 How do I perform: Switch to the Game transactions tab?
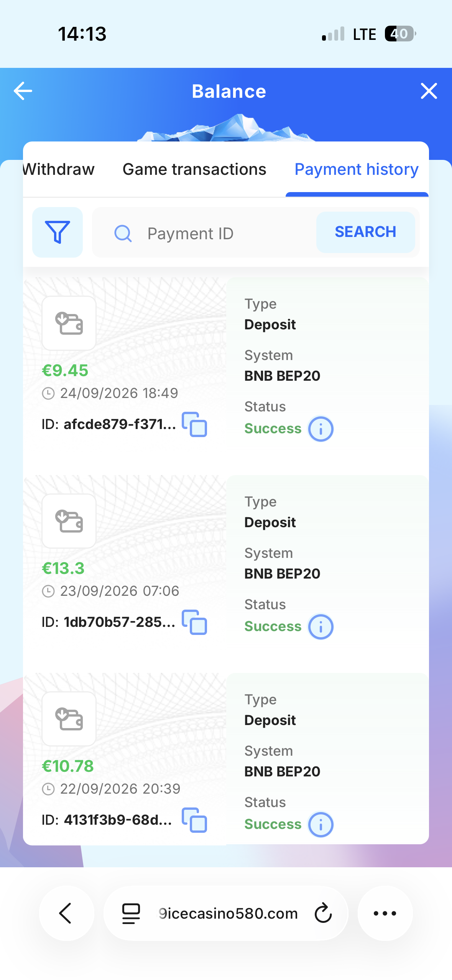(194, 169)
